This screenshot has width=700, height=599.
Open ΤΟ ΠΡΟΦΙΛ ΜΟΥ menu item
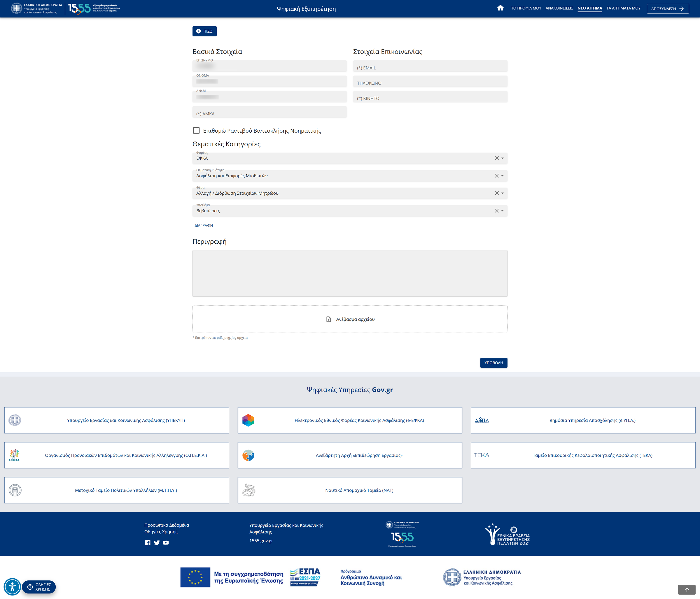[x=526, y=8]
